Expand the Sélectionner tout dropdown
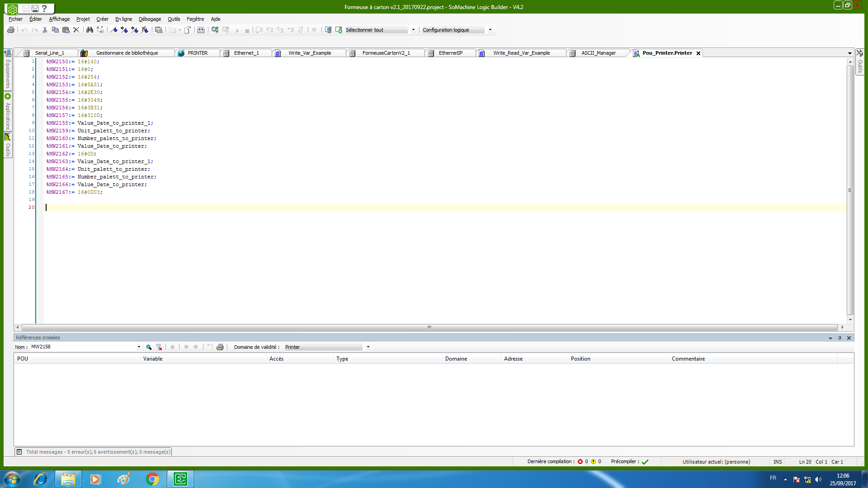The height and width of the screenshot is (488, 868). point(413,30)
